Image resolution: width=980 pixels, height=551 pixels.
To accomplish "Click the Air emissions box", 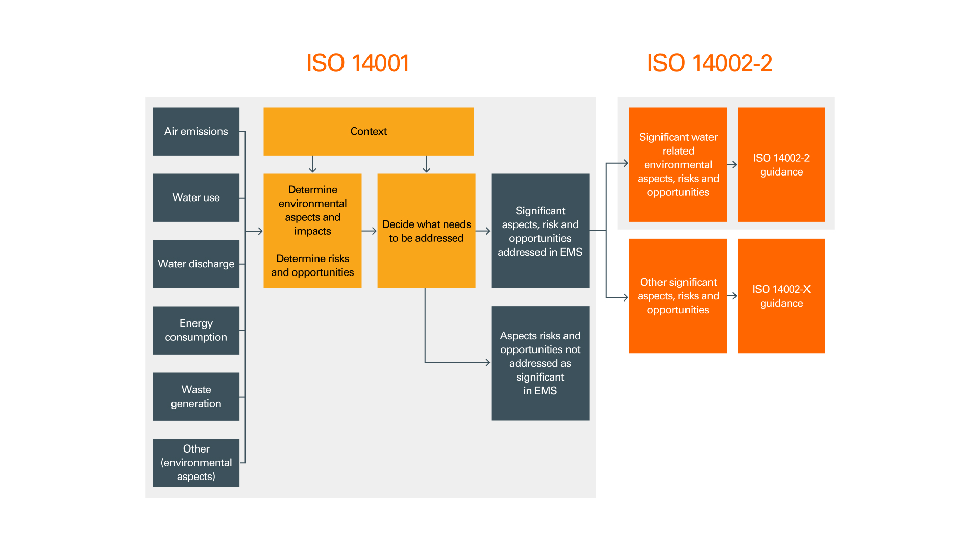I will (196, 131).
